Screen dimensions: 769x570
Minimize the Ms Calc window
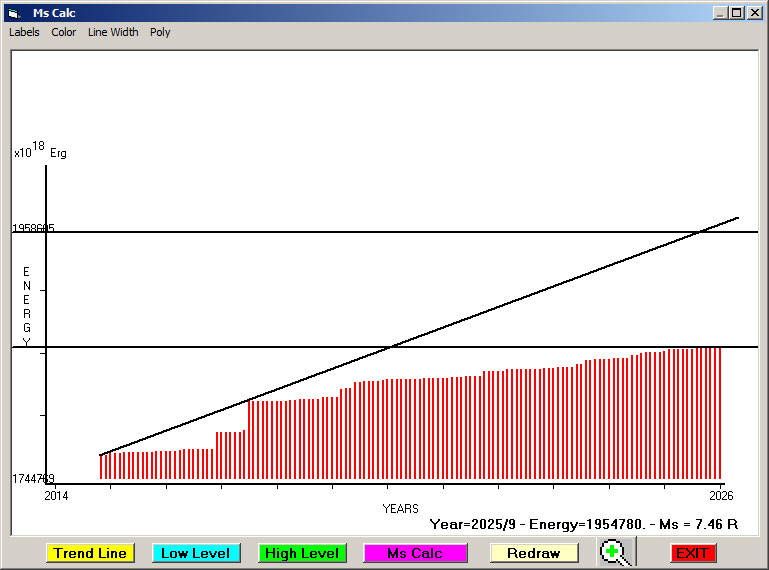[720, 13]
